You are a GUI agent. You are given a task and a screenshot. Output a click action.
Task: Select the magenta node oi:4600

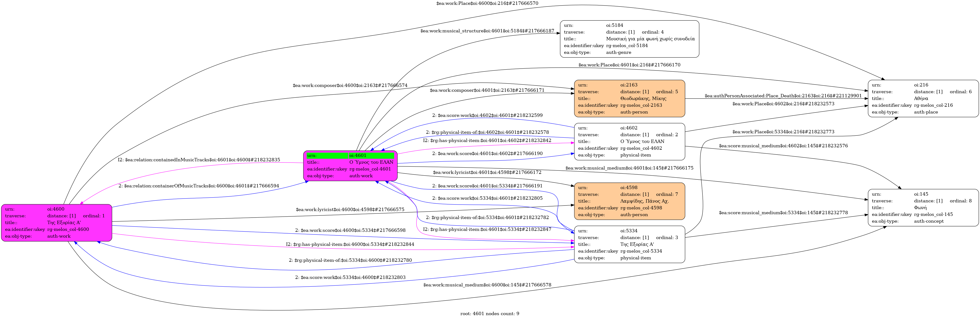pyautogui.click(x=56, y=223)
